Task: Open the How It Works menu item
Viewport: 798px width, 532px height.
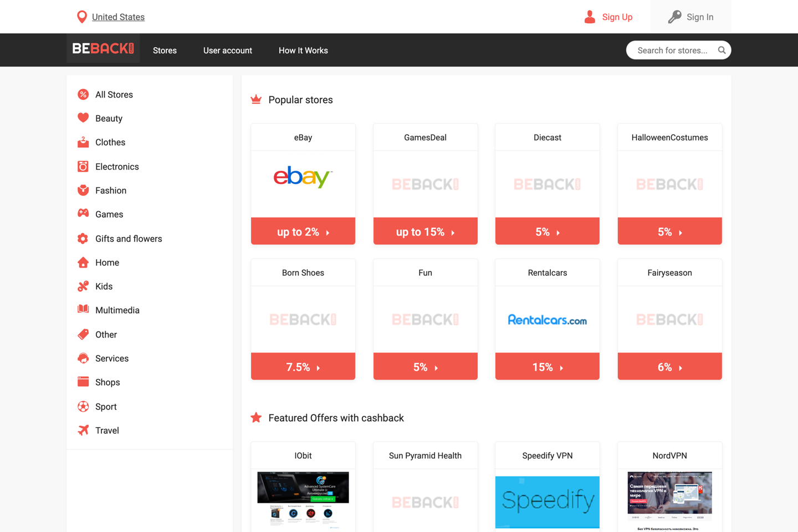Action: (x=303, y=50)
